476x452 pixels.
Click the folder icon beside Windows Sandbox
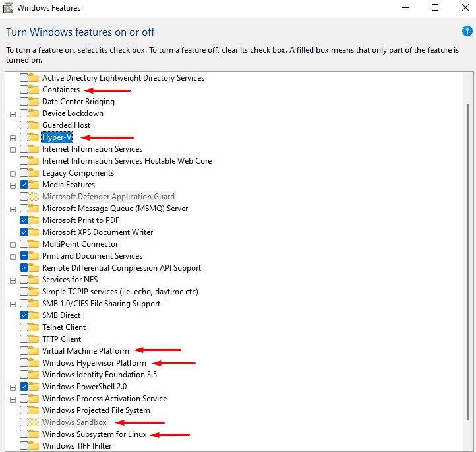(34, 422)
